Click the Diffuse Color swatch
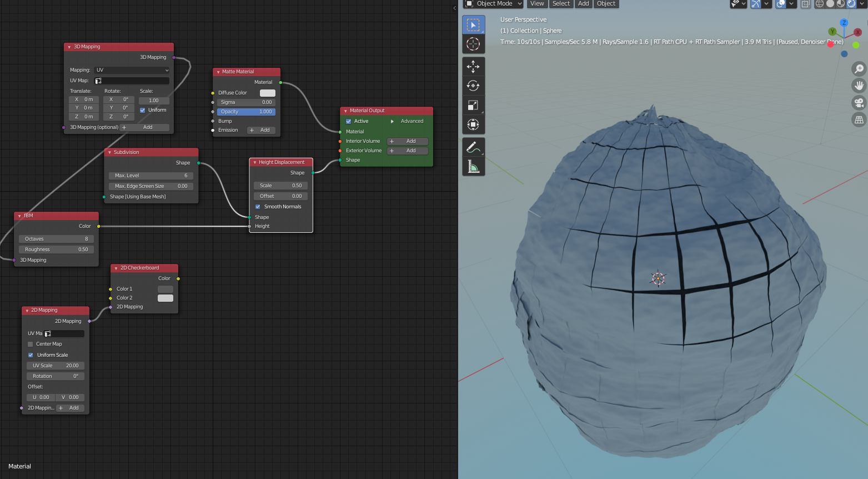Viewport: 868px width, 479px height. click(268, 93)
